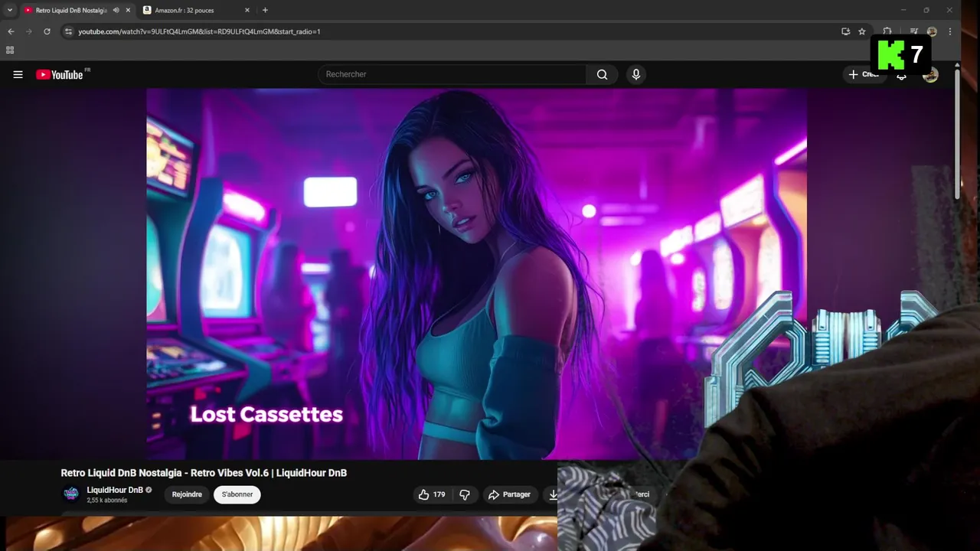Go back with the browser back arrow
Image resolution: width=980 pixels, height=551 pixels.
11,31
